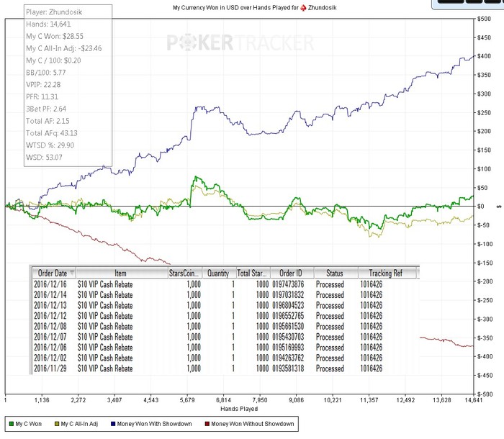Click order ID 0195169993
This screenshot has width=504, height=439.
tap(288, 348)
